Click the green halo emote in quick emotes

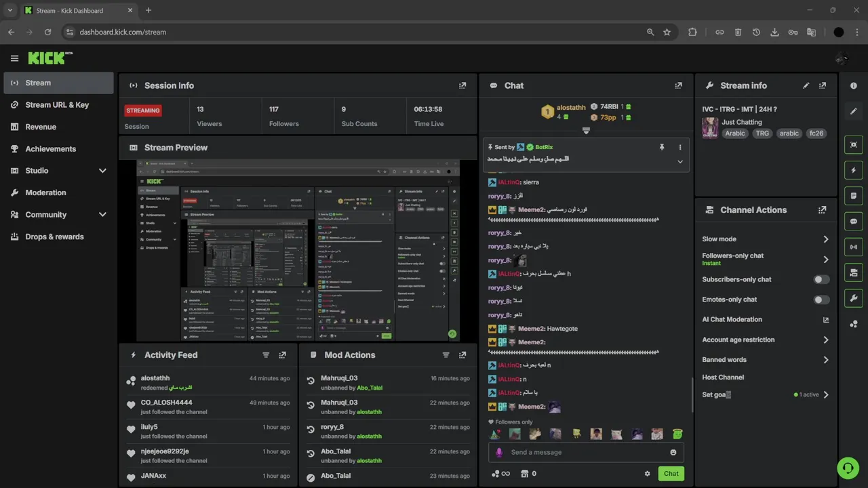click(x=677, y=434)
